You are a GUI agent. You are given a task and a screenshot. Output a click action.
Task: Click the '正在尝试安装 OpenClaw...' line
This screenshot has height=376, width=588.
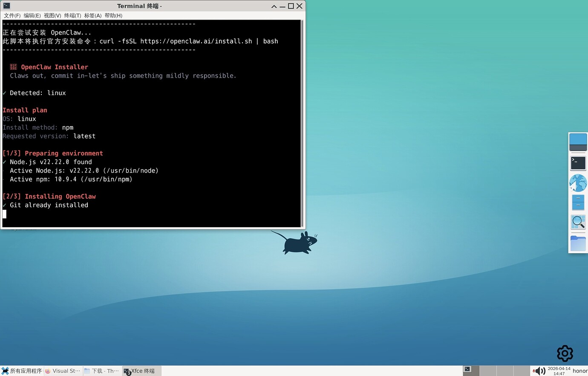pyautogui.click(x=47, y=33)
